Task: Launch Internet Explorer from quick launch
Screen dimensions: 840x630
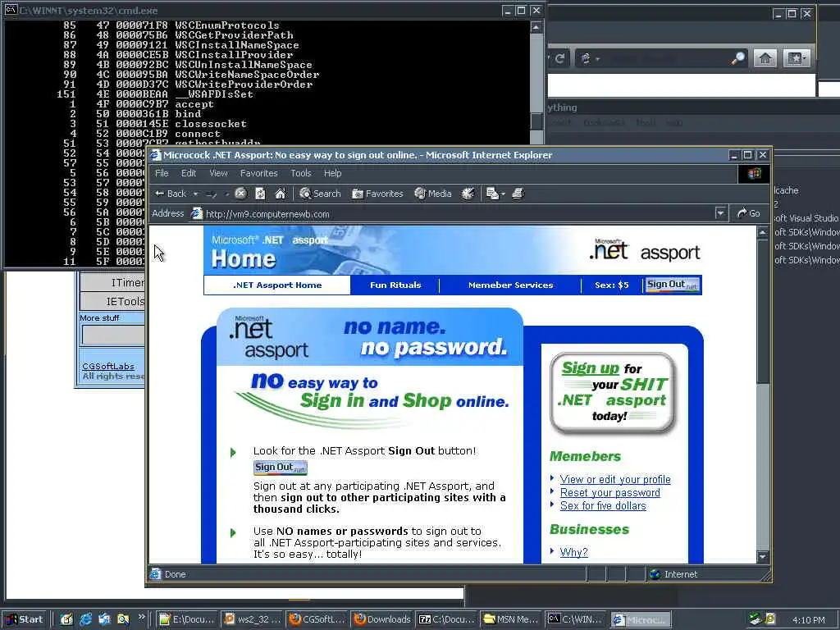Action: (85, 619)
